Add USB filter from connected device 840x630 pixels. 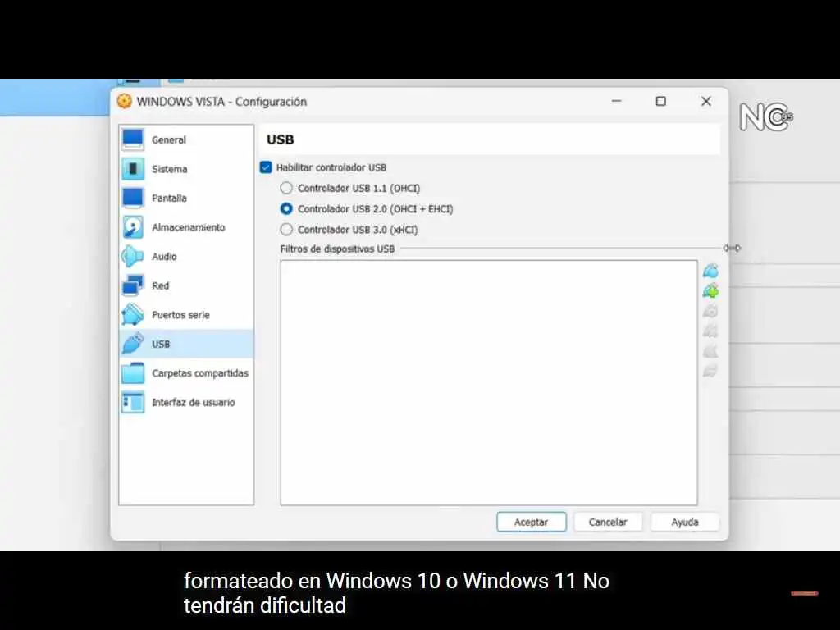pyautogui.click(x=711, y=291)
